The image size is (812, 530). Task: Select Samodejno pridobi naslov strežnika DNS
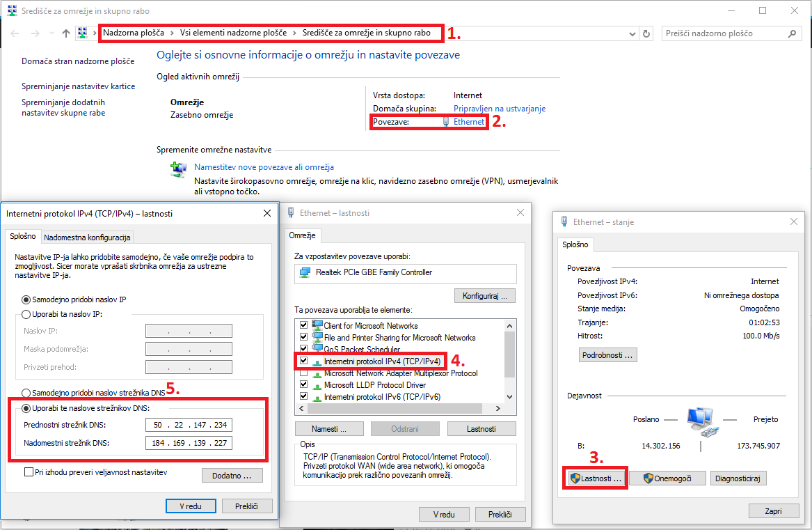tap(26, 393)
